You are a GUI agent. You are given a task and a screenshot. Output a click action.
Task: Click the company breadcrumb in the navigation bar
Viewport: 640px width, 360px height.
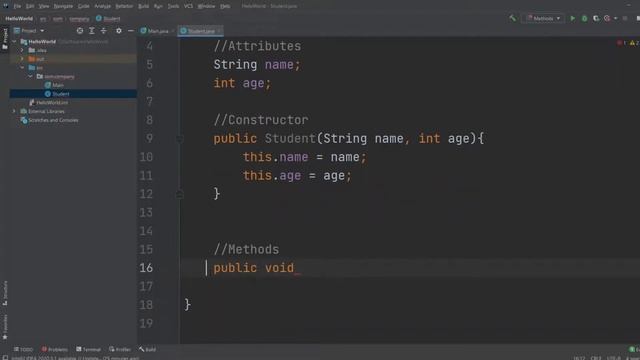(79, 18)
